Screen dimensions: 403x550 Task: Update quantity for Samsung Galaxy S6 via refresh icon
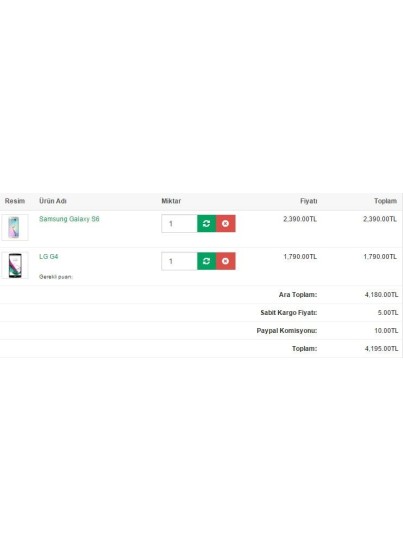(207, 223)
